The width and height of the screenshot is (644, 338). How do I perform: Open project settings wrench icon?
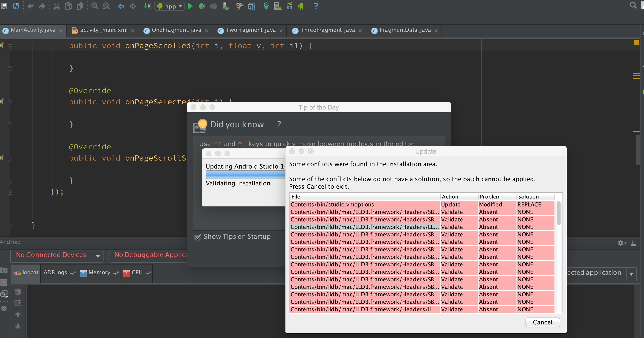coord(240,6)
